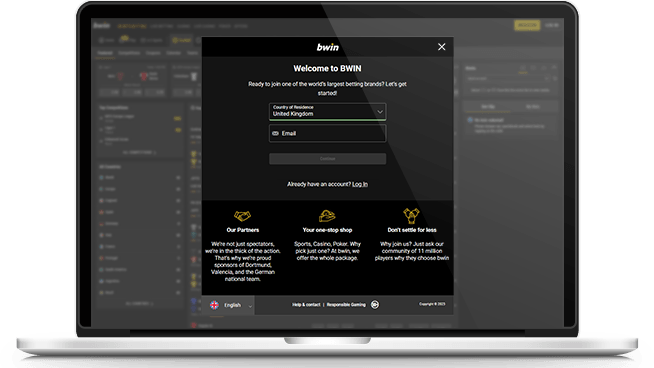
Task: Focus the Email input field
Action: (327, 134)
